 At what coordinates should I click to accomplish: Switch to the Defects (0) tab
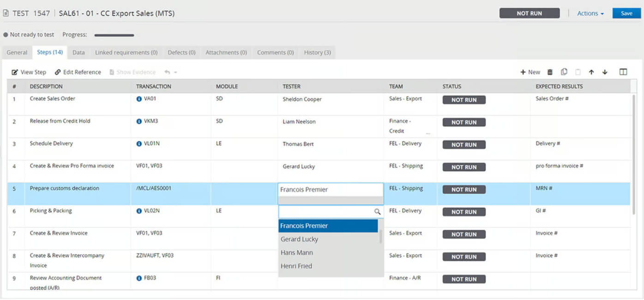[x=181, y=53]
